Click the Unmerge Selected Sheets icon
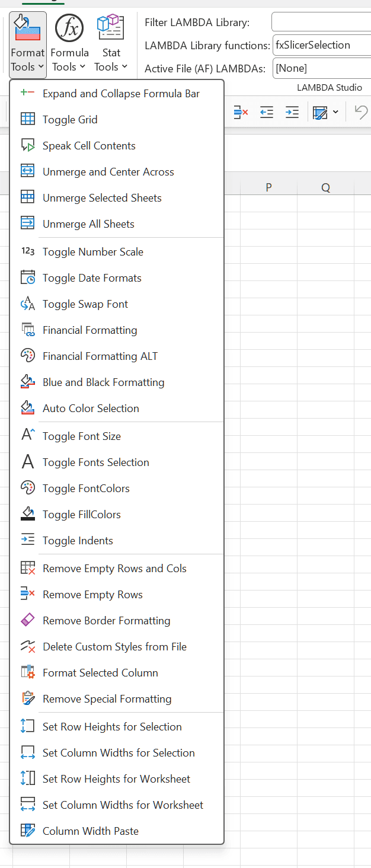This screenshot has width=371, height=868. (x=28, y=197)
